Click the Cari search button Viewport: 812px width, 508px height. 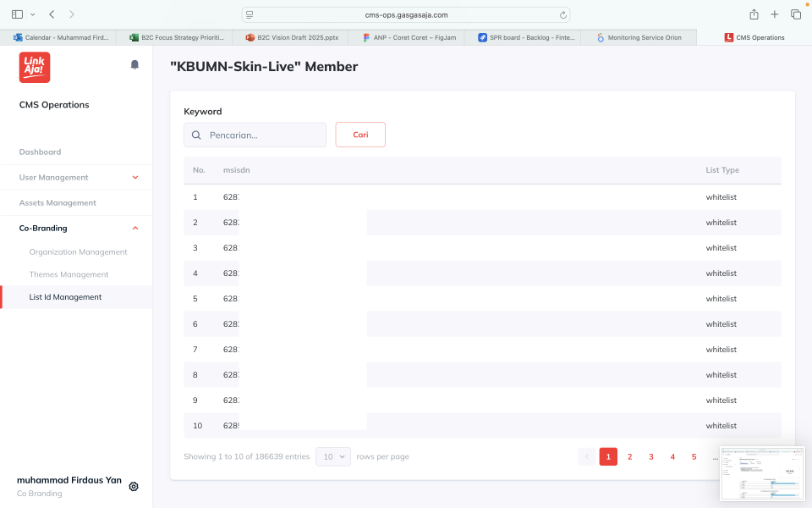(360, 135)
